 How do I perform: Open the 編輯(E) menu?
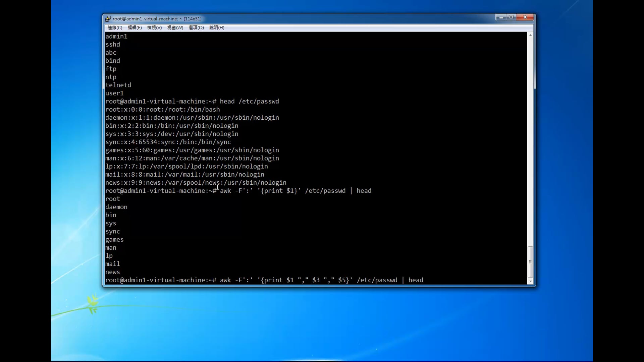pos(135,28)
